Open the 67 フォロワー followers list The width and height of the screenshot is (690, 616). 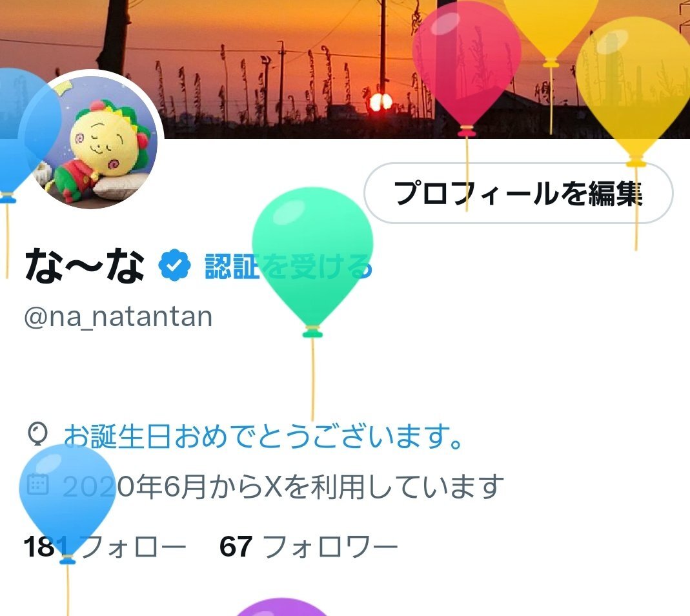point(309,546)
